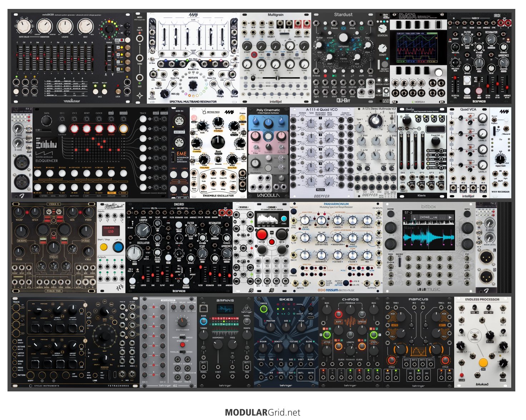Click the varispeed knob on Stardust
Viewport: 526px width, 420px height.
pos(343,38)
